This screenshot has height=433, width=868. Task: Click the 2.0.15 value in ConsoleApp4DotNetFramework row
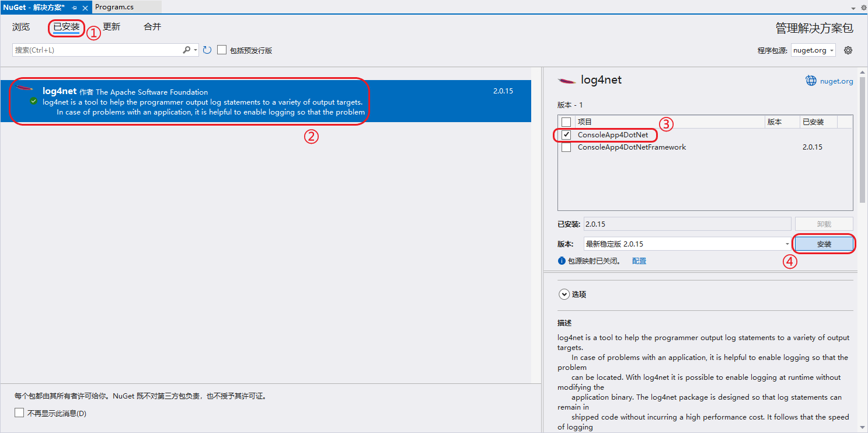pos(813,147)
